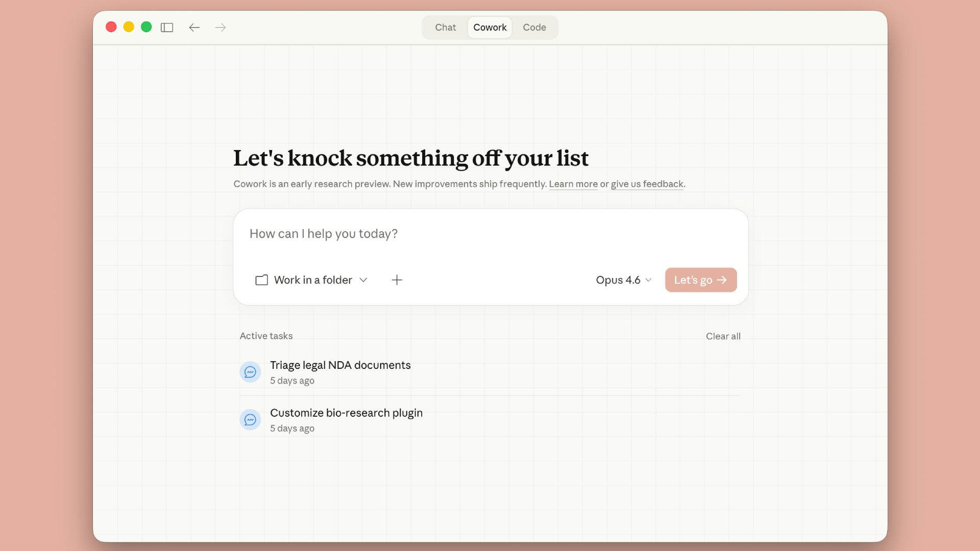Open the Learn more link
980x551 pixels.
point(573,184)
